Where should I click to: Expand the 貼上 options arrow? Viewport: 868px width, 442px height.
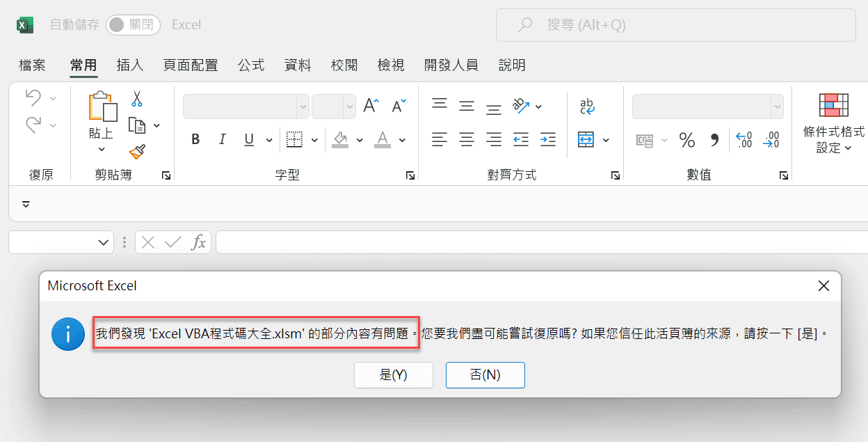coord(102,149)
